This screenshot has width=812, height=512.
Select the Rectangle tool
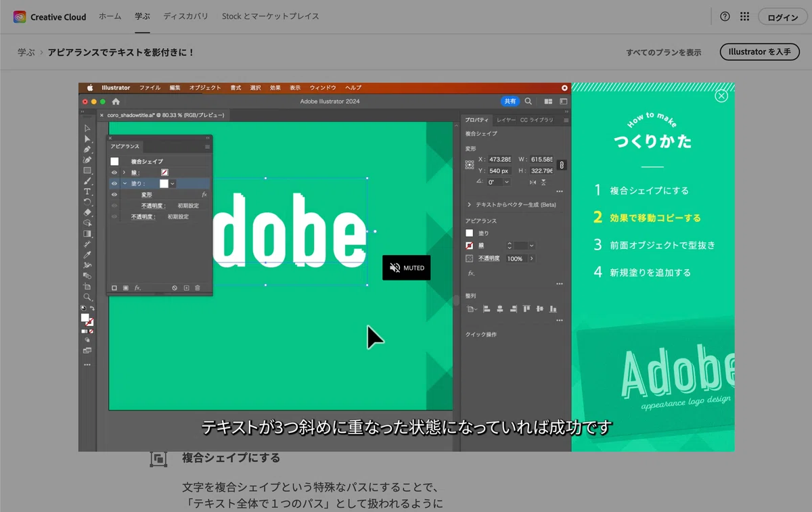(x=87, y=170)
